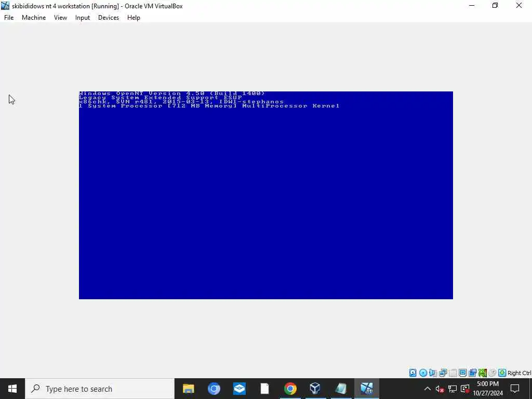Image resolution: width=532 pixels, height=399 pixels.
Task: Open the clock showing 5:00 PM
Action: coord(488,389)
